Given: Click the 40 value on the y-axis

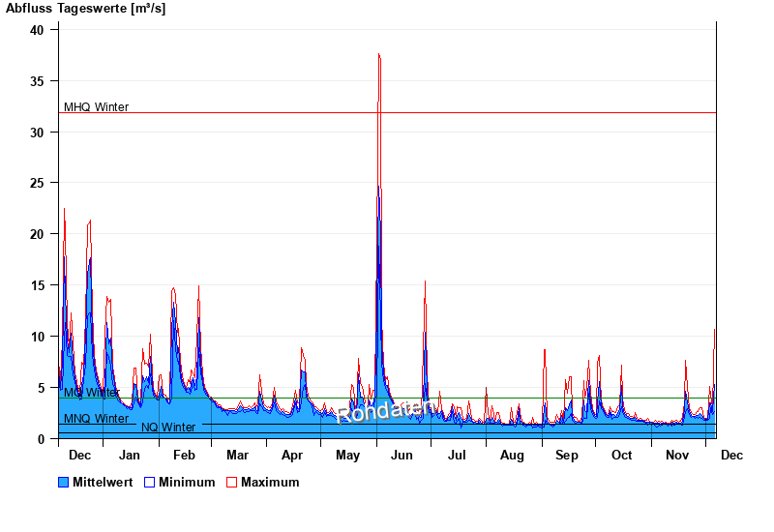Looking at the screenshot, I should tap(37, 30).
